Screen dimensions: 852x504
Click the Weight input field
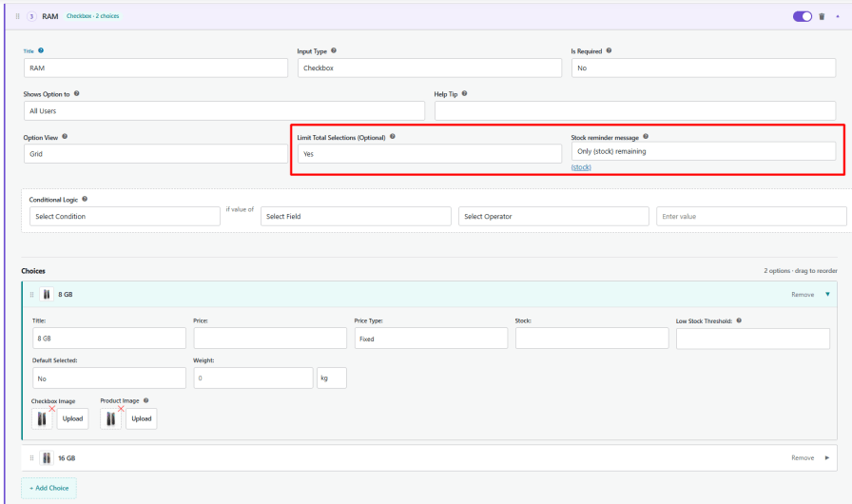pos(253,378)
